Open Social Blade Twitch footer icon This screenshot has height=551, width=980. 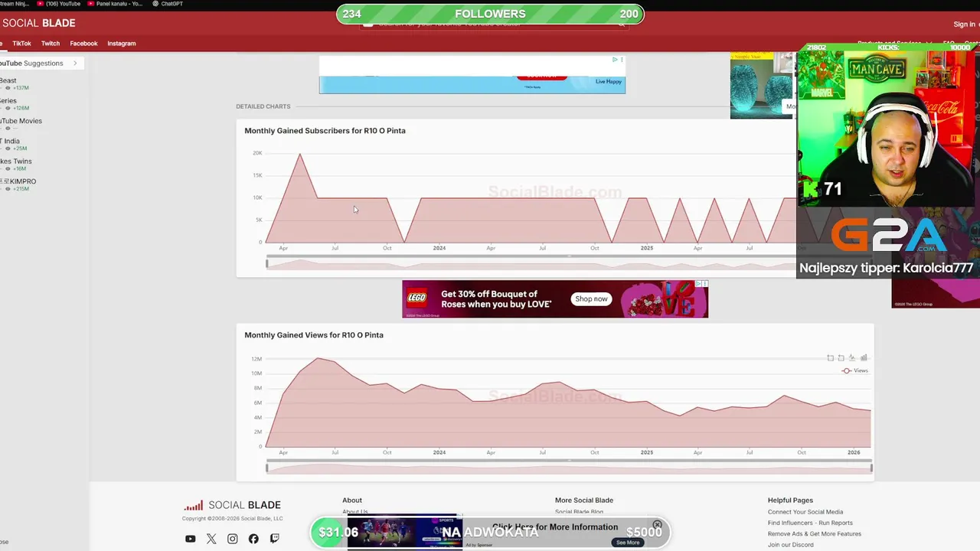tap(274, 539)
